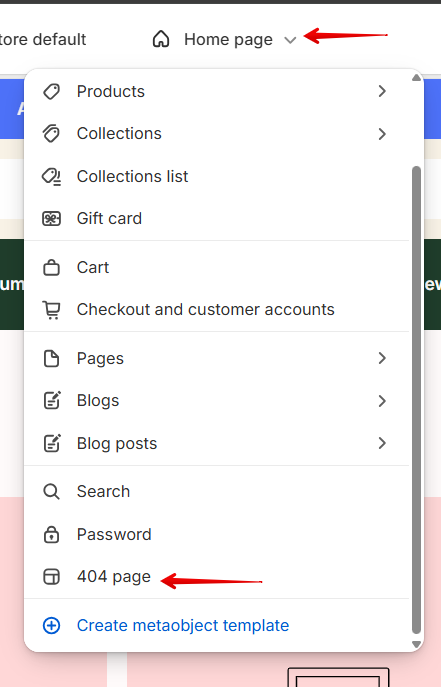Click the Gift card icon

click(x=51, y=219)
